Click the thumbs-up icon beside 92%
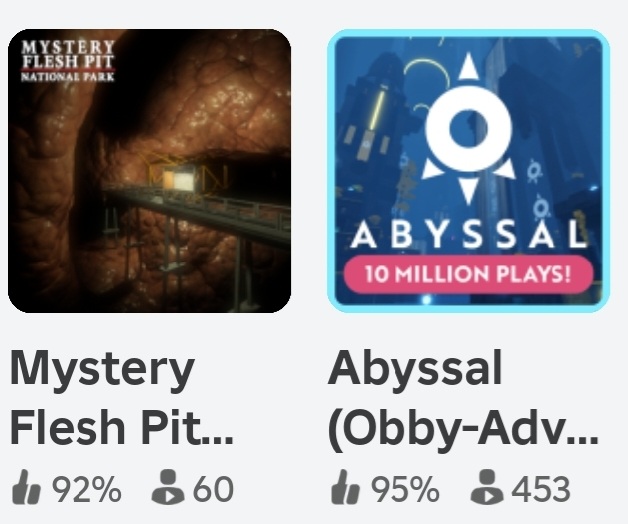The height and width of the screenshot is (524, 628). 26,487
